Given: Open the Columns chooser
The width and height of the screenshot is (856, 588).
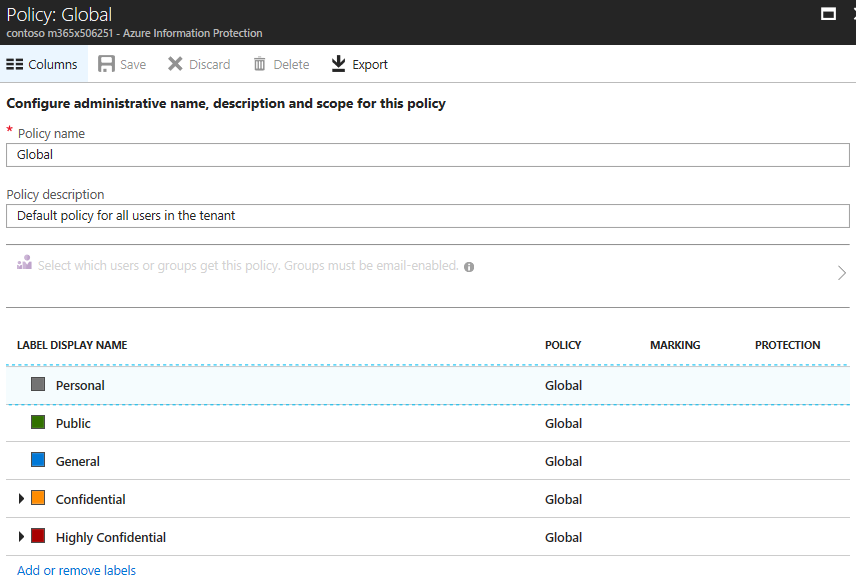Looking at the screenshot, I should click(42, 64).
